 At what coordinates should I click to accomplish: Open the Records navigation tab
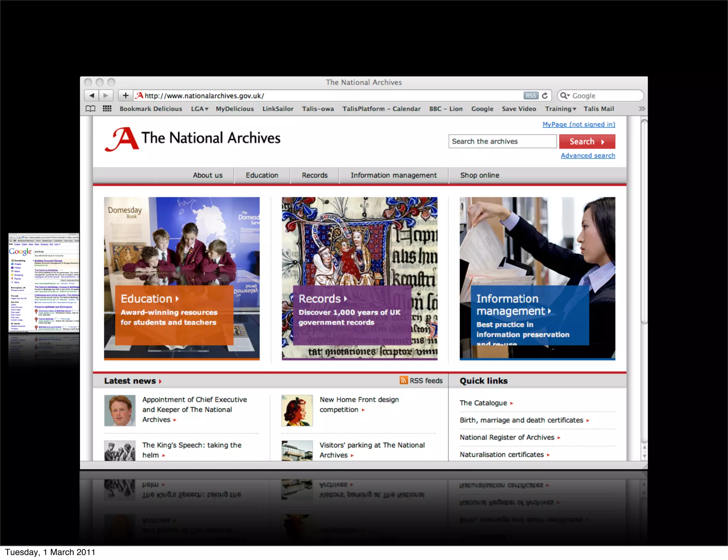pyautogui.click(x=315, y=175)
